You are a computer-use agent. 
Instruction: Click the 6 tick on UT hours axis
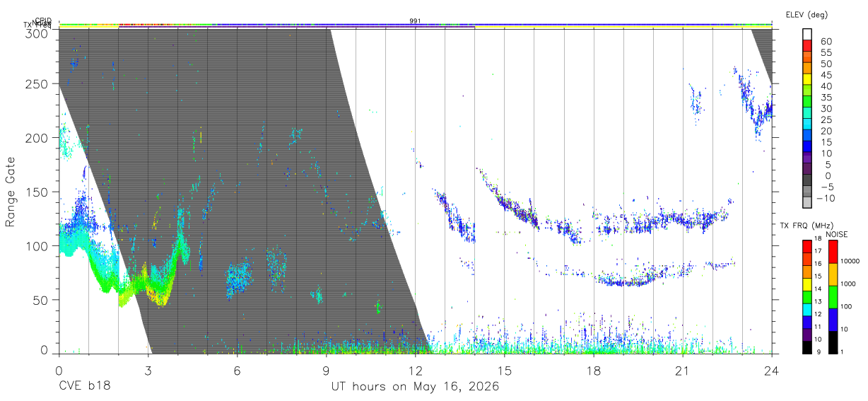pos(237,370)
